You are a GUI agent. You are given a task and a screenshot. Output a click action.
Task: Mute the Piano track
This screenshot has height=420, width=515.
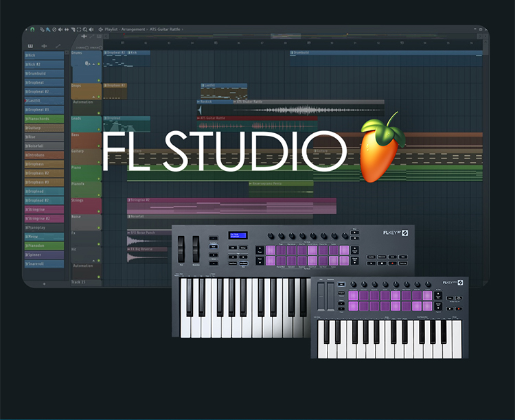click(x=98, y=178)
